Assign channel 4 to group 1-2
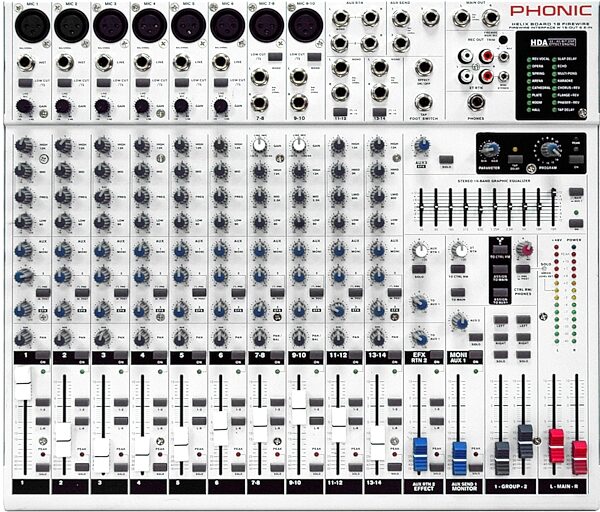 [x=160, y=402]
